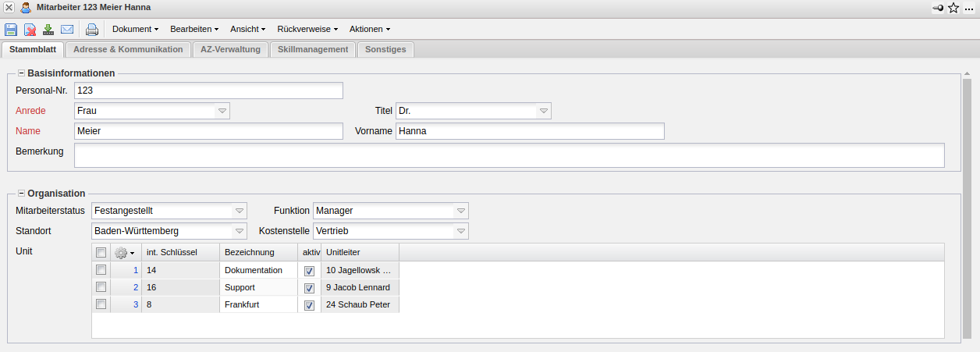Open the three-dots more options button
Image resolution: width=980 pixels, height=352 pixels.
pyautogui.click(x=969, y=8)
